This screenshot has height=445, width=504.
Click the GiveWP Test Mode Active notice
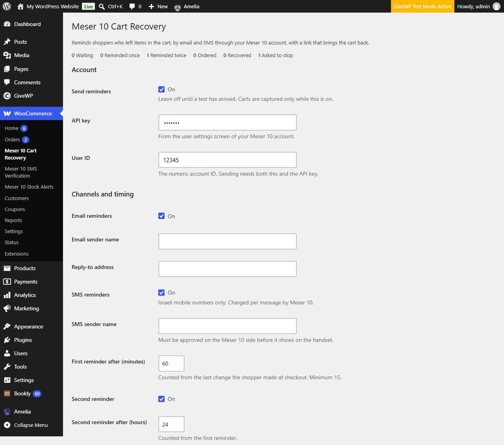[x=422, y=6]
